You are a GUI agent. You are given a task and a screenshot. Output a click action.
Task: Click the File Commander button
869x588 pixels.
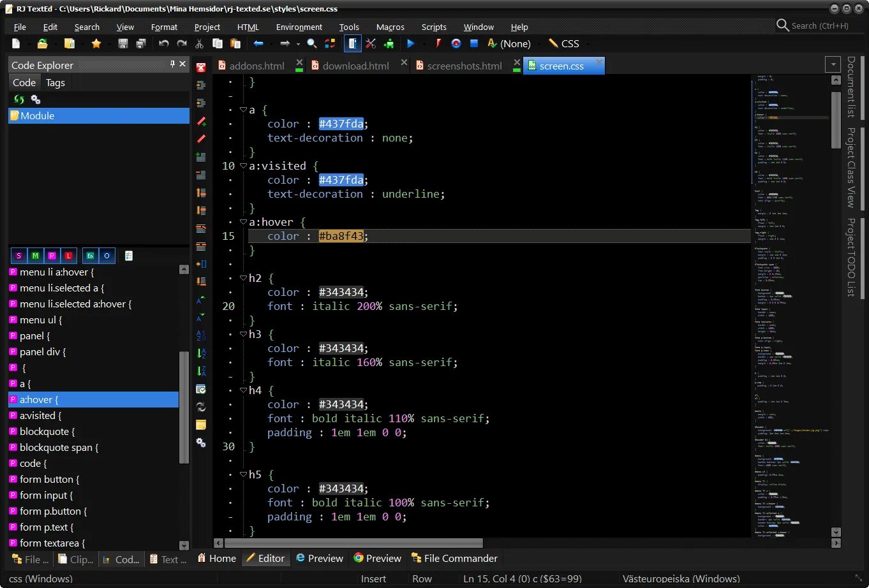tap(454, 558)
